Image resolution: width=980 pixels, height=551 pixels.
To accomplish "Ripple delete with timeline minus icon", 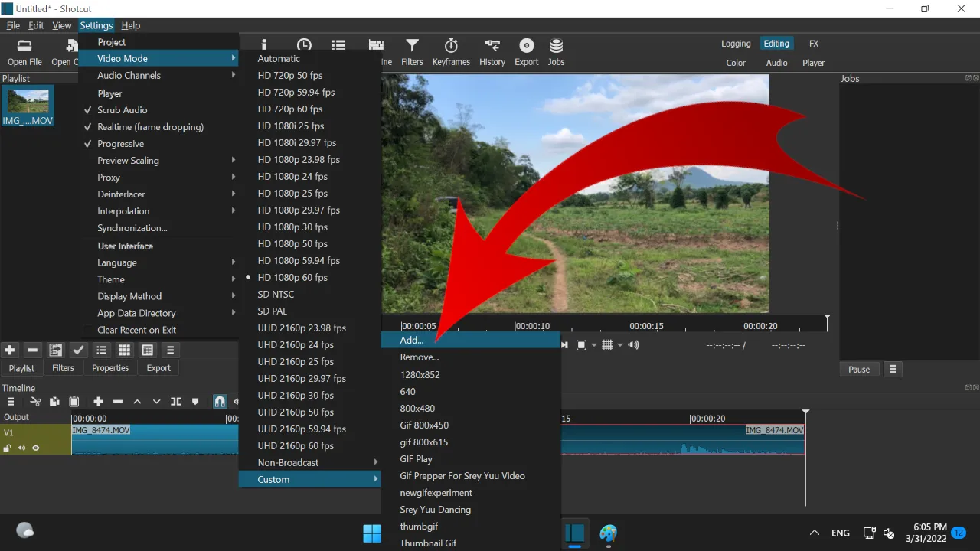I will (118, 402).
